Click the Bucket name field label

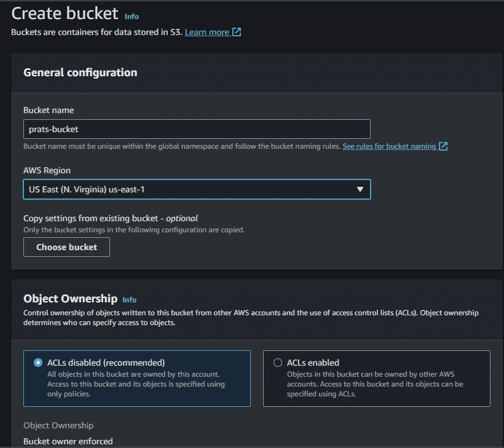coord(49,110)
